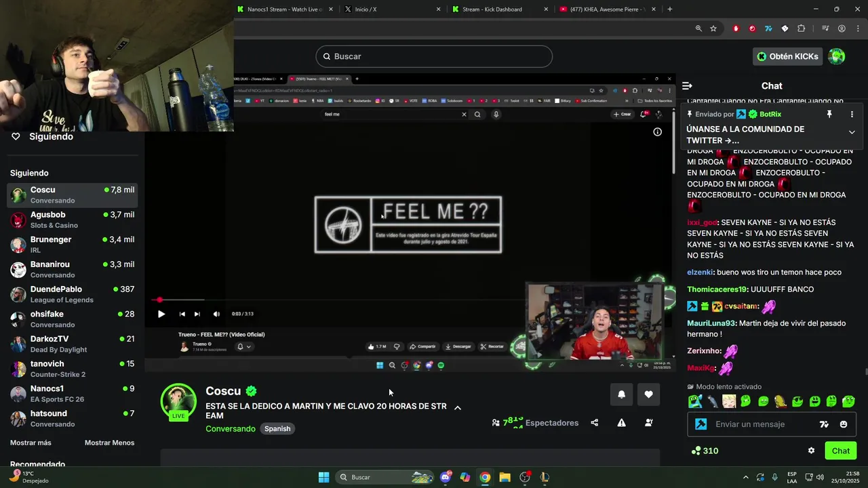
Task: Click Mostrar Menos in the sidebar
Action: pyautogui.click(x=109, y=443)
